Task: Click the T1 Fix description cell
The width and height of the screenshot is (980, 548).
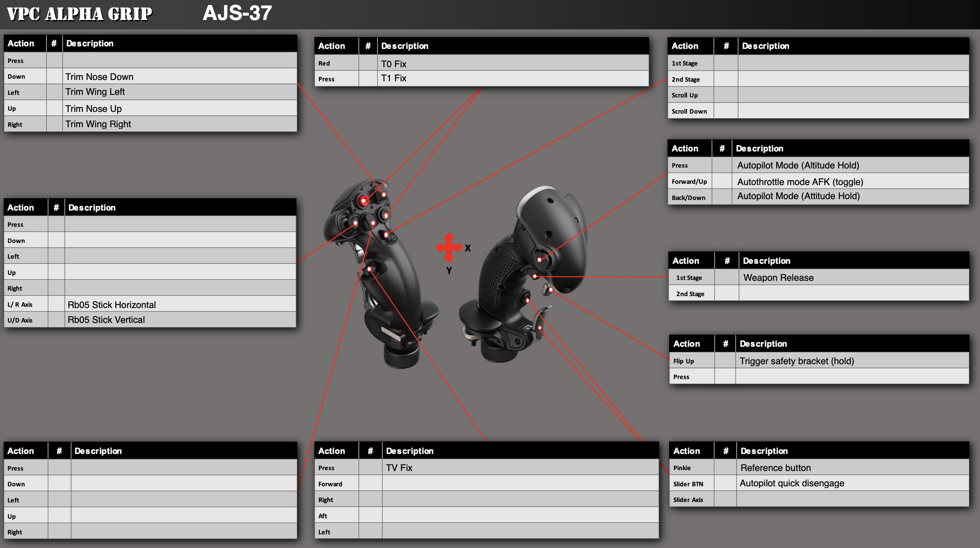Action: tap(513, 78)
